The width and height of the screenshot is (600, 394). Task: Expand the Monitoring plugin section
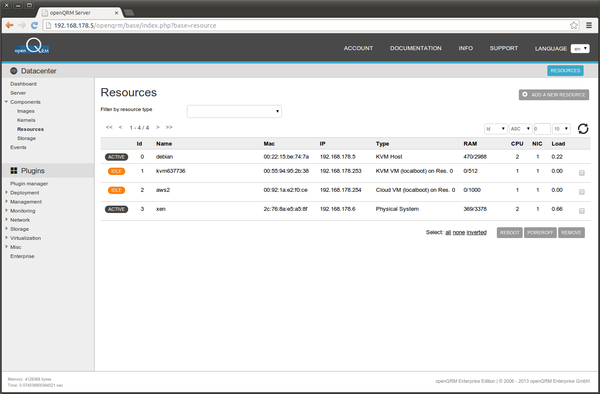click(6, 210)
